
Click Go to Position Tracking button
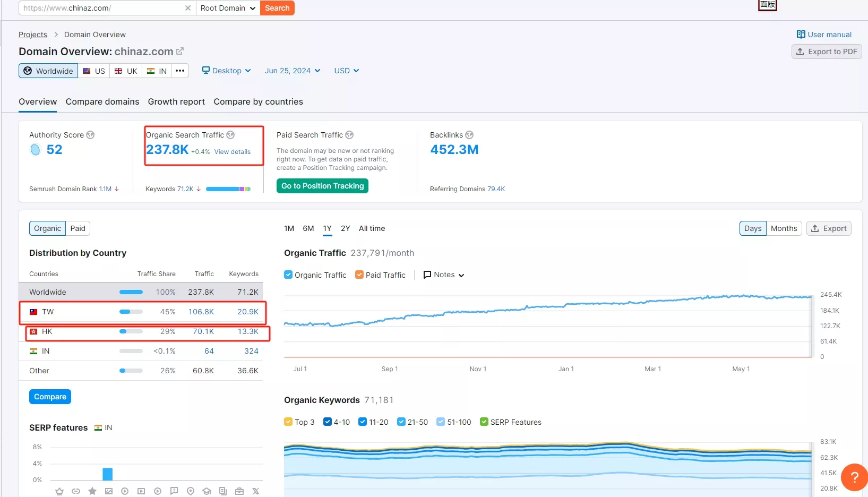coord(322,186)
